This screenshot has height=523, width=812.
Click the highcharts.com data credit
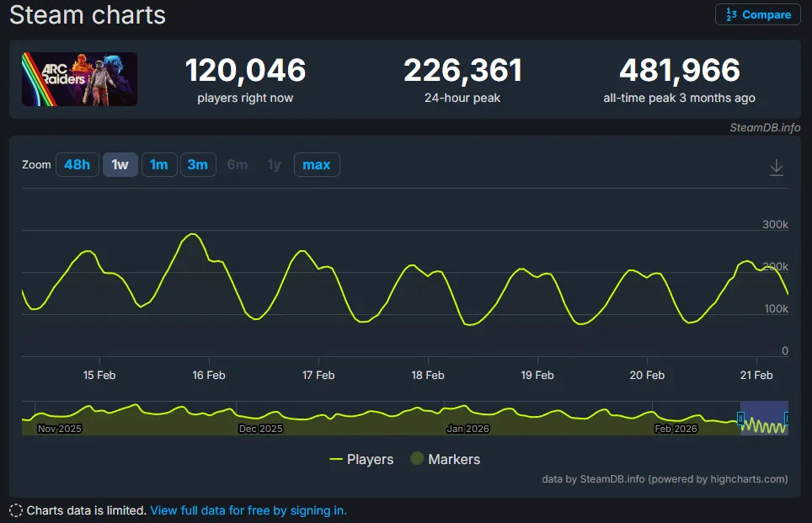click(x=665, y=479)
